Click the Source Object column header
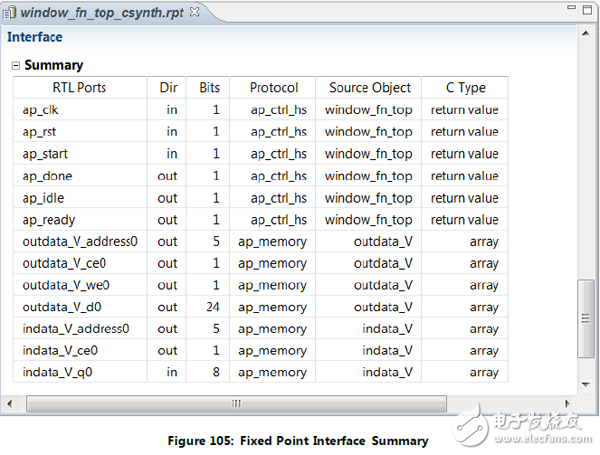Viewport: 600px width, 455px height. tap(369, 88)
